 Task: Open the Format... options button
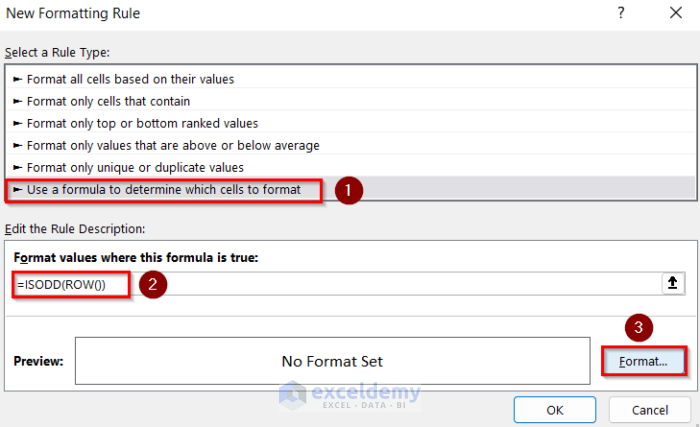tap(644, 361)
